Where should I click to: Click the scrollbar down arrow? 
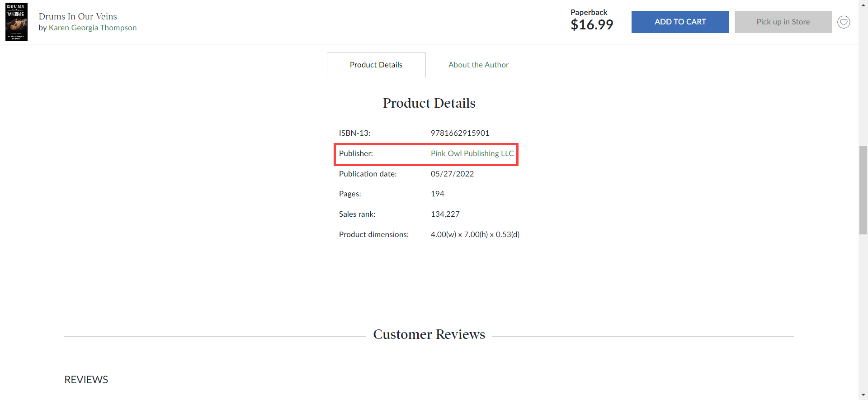[863, 395]
